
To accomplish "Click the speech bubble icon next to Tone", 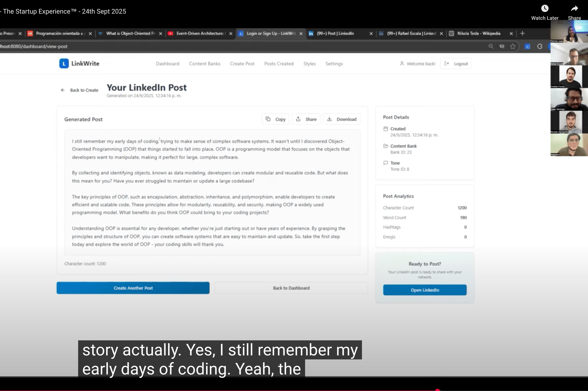I will 385,163.
